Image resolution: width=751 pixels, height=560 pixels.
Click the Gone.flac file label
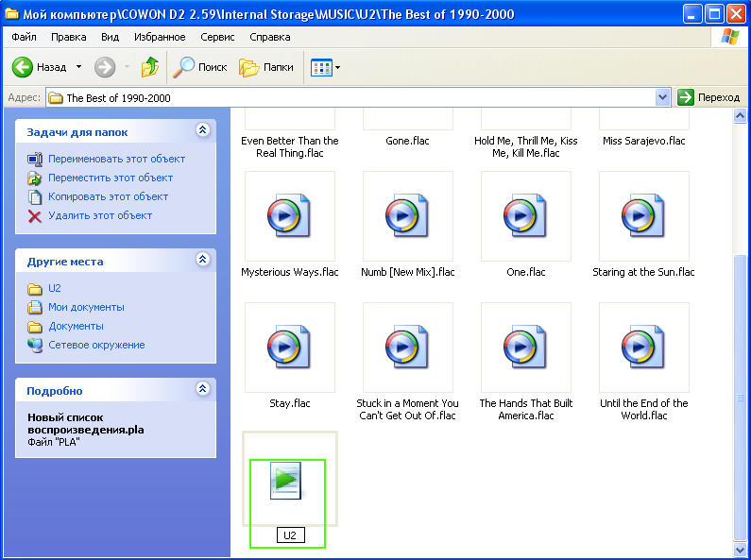point(407,141)
